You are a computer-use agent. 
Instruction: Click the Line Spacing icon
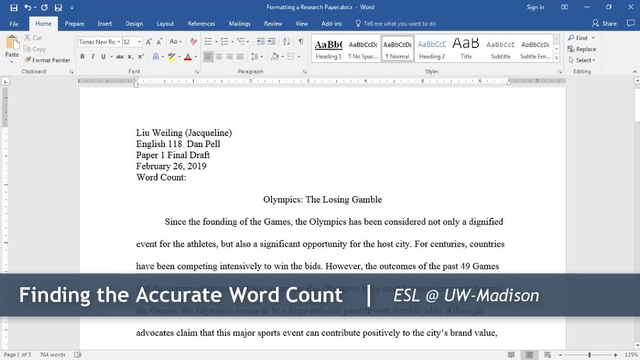tap(255, 57)
